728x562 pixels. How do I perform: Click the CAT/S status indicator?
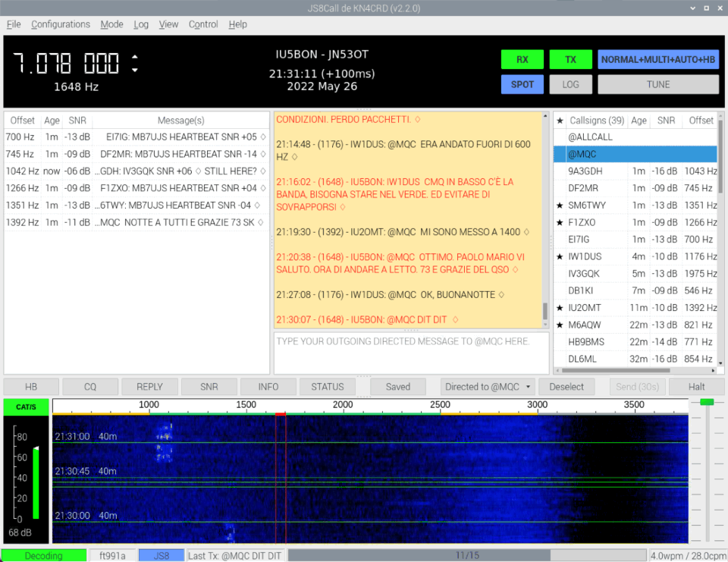pos(26,407)
